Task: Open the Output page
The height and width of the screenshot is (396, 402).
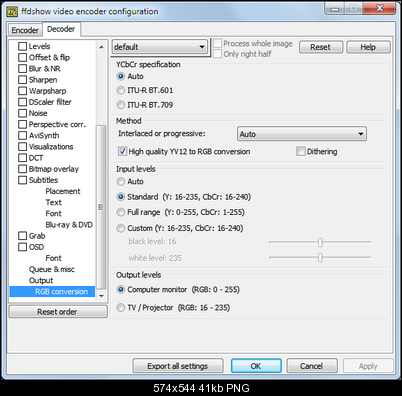Action: coord(41,280)
